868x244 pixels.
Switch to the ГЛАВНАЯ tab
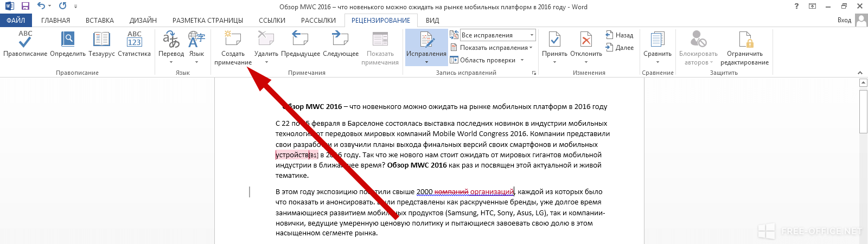[55, 20]
